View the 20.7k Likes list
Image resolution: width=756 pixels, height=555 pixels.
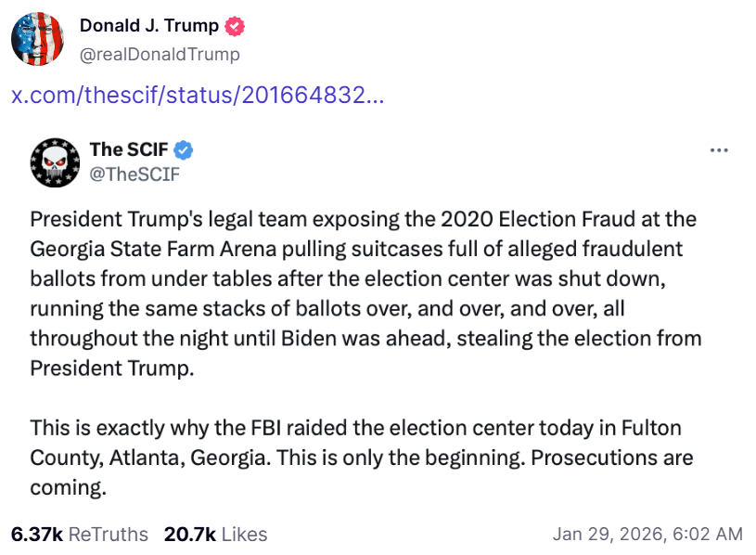(215, 535)
